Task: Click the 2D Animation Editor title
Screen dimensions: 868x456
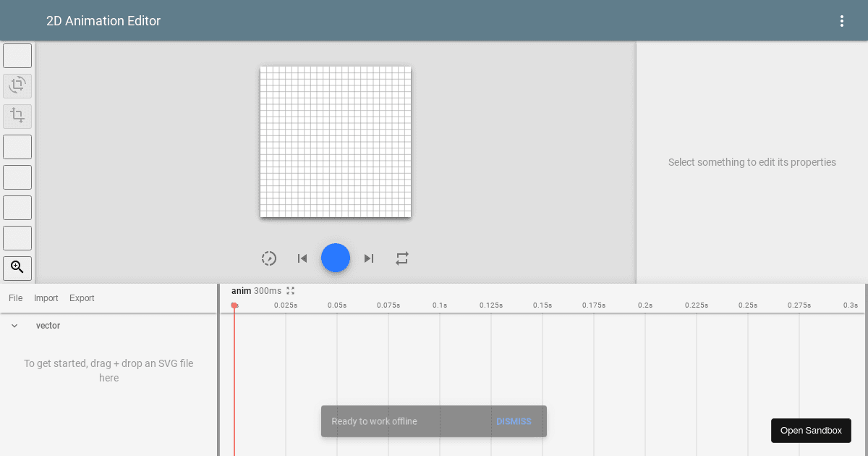Action: pyautogui.click(x=103, y=21)
